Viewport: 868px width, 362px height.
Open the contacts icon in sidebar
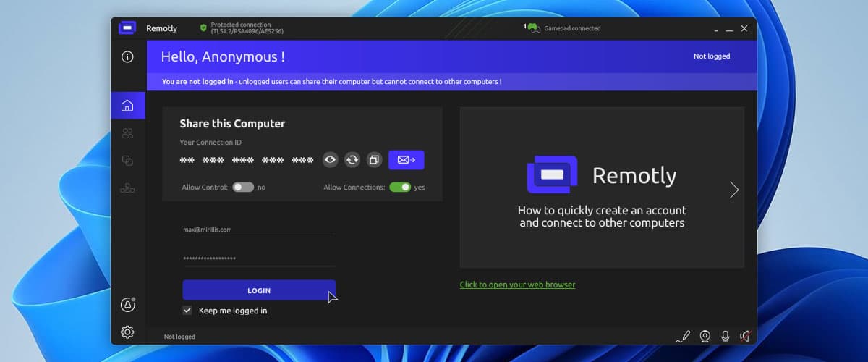[x=127, y=133]
